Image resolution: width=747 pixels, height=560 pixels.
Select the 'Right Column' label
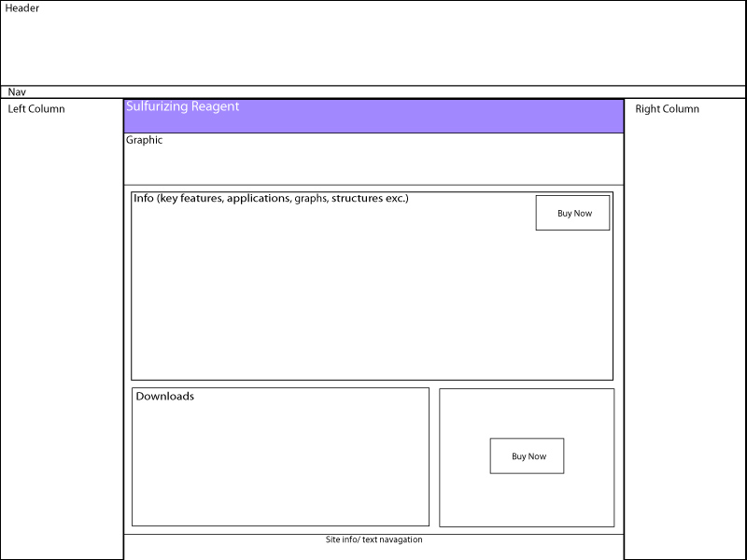667,109
